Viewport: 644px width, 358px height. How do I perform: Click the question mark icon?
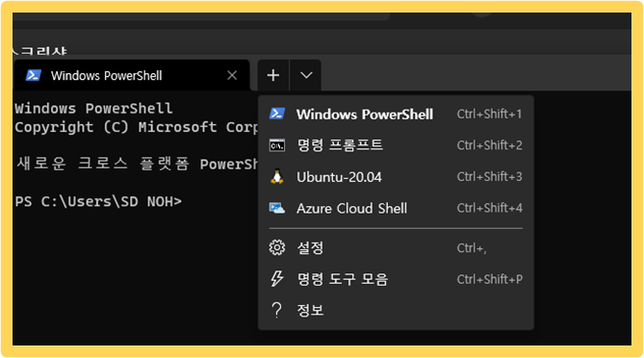click(x=277, y=311)
